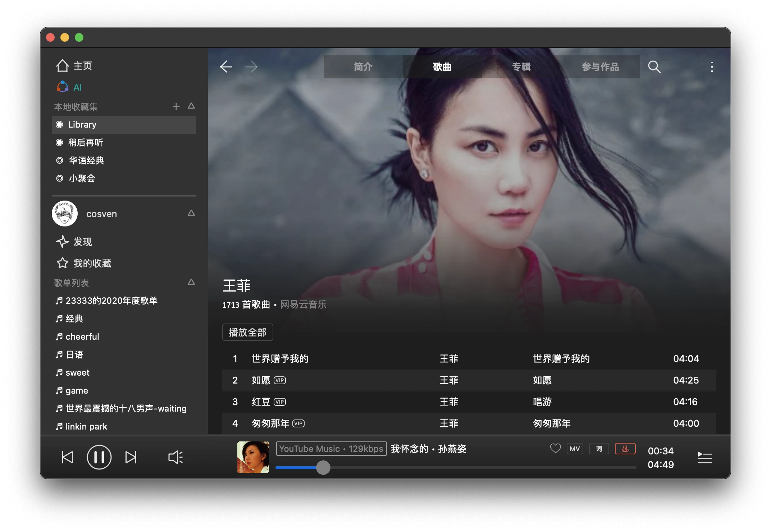Open the current playlist queue icon
The image size is (771, 532).
point(704,458)
